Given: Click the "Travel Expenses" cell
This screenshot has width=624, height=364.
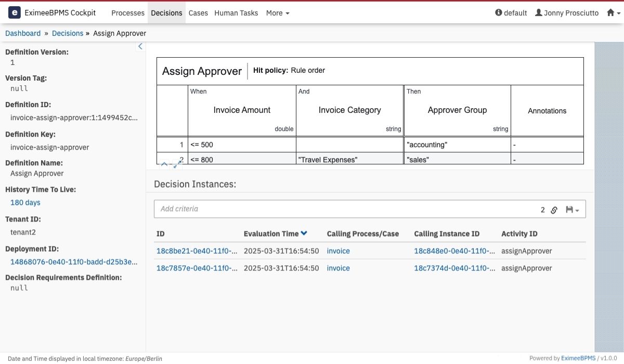Looking at the screenshot, I should pos(350,159).
